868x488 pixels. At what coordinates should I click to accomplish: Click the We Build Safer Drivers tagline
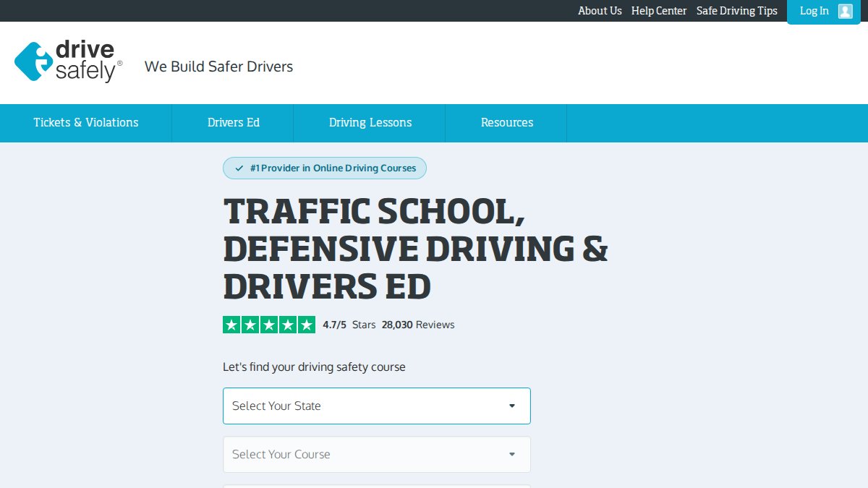pos(218,67)
